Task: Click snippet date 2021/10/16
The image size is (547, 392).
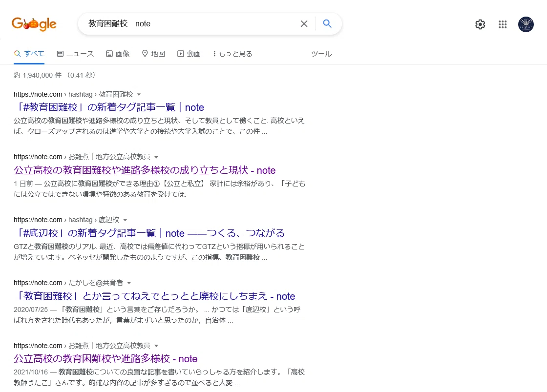Action: coord(31,372)
